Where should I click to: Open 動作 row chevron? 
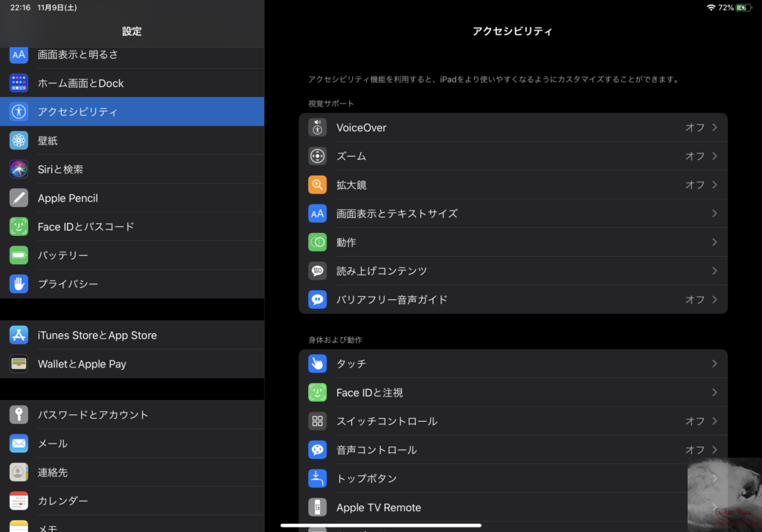click(x=714, y=242)
